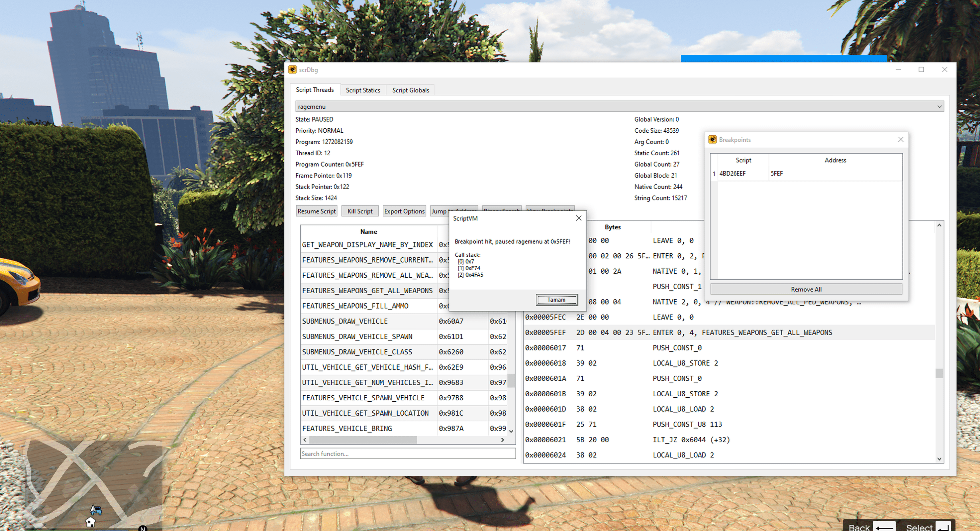This screenshot has width=980, height=531.
Task: Click the home icon on the minimap
Action: coord(90,522)
